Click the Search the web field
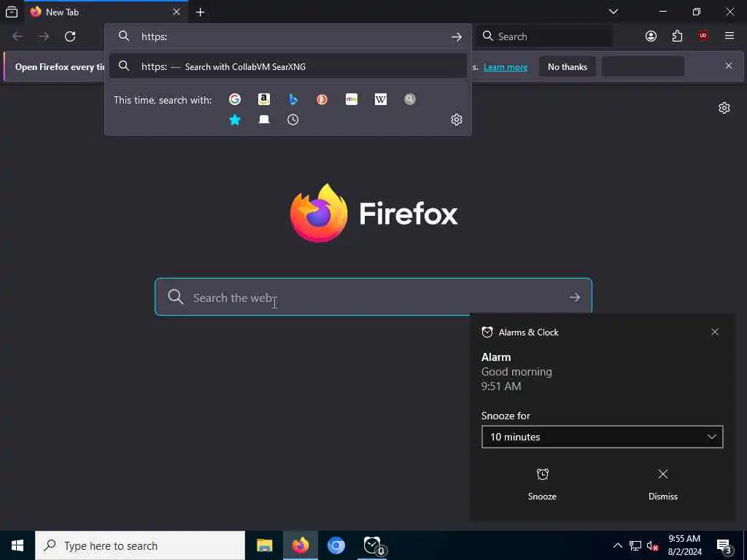The height and width of the screenshot is (560, 747). [373, 297]
